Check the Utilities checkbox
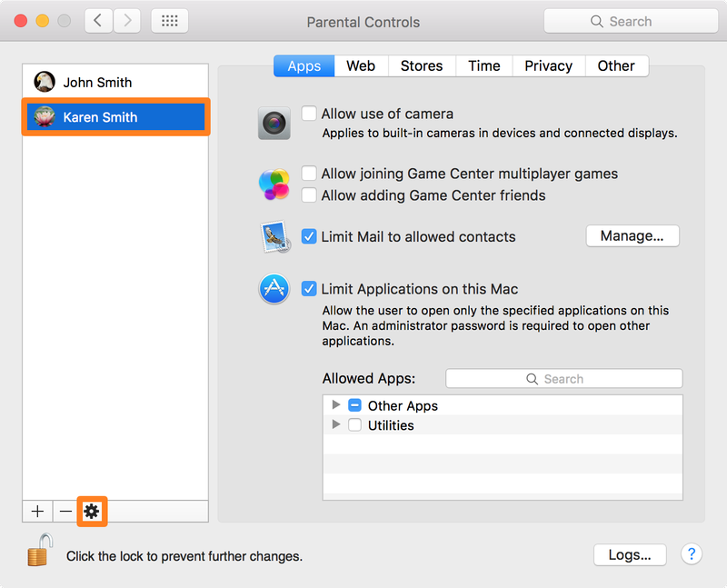Screen dimensions: 727x588 (354, 424)
